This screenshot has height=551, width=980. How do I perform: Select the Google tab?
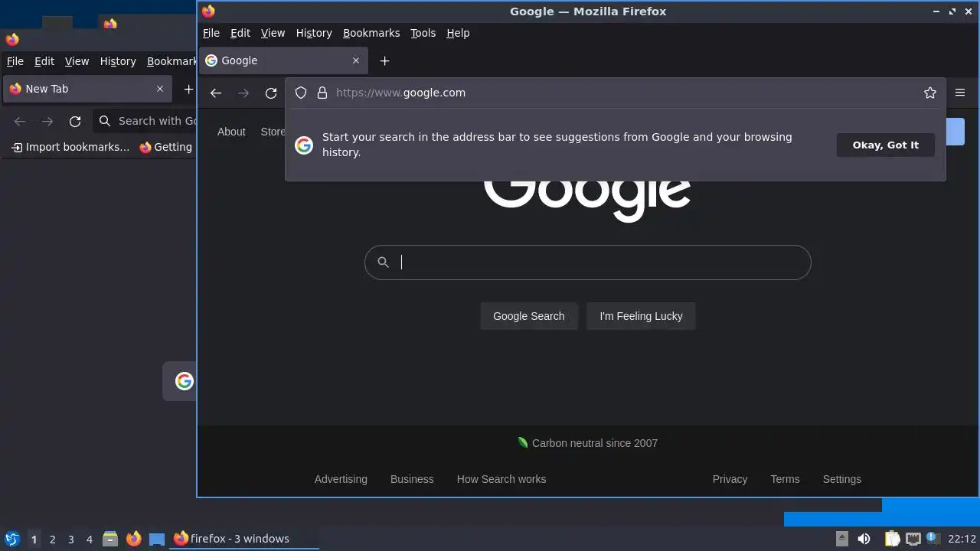(x=283, y=60)
